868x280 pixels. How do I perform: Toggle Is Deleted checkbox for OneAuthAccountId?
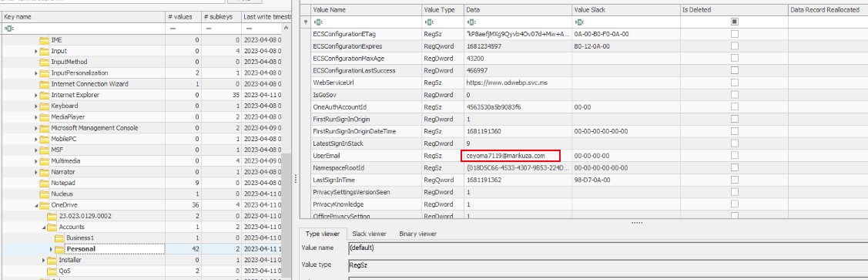click(x=735, y=107)
